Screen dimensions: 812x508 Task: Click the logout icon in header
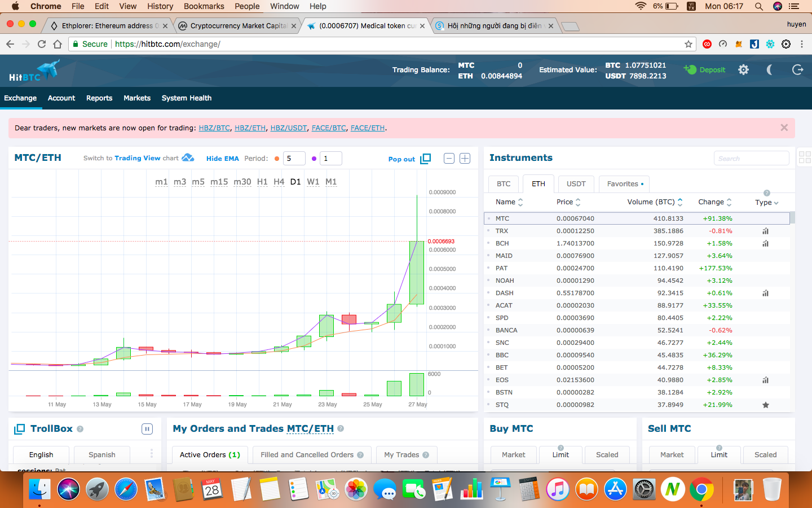[x=797, y=69]
